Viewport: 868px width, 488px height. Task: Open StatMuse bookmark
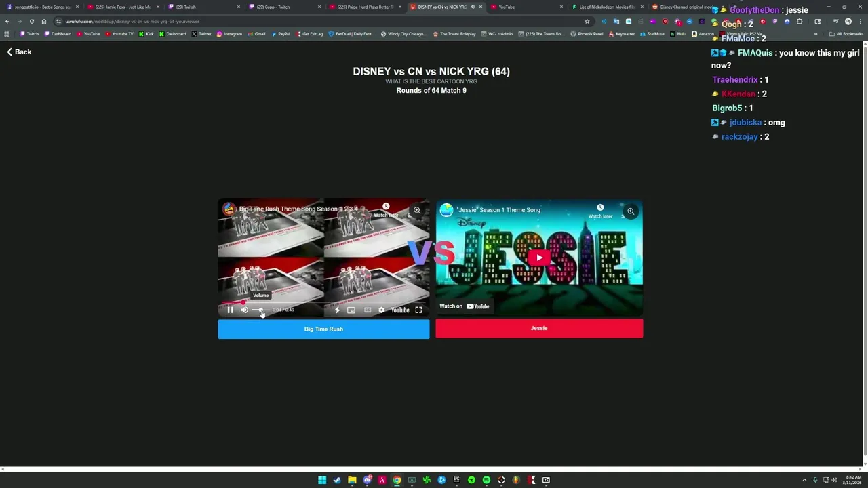652,34
